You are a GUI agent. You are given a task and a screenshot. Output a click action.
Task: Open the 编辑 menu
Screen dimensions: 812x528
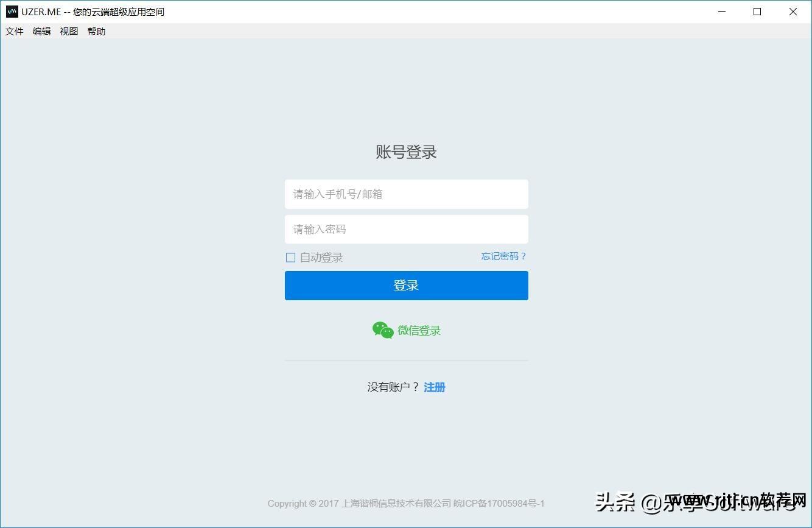coord(42,32)
